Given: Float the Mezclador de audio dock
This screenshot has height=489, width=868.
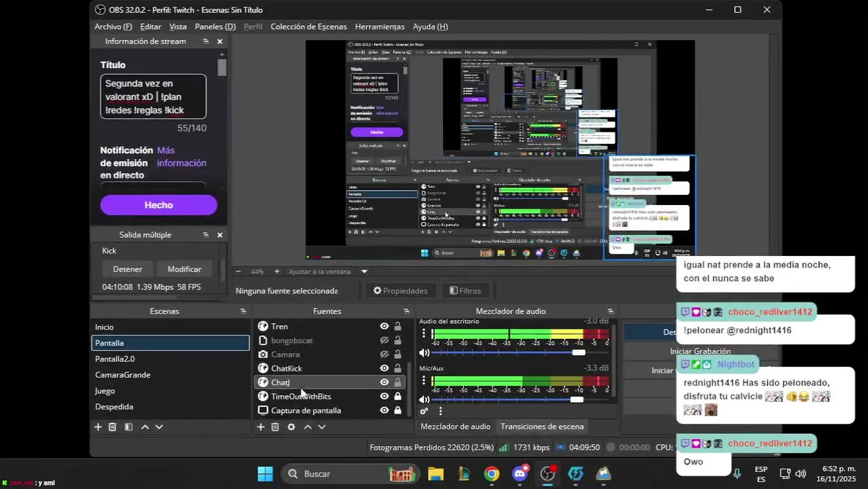Looking at the screenshot, I should pos(611,311).
